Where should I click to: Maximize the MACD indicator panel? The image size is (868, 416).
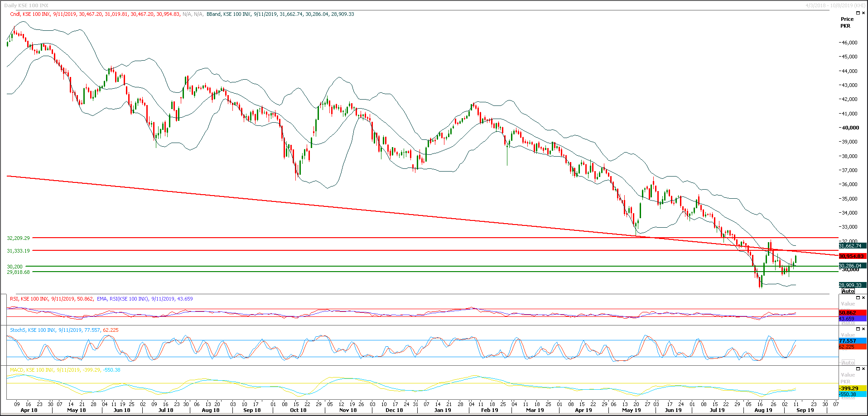click(x=858, y=369)
